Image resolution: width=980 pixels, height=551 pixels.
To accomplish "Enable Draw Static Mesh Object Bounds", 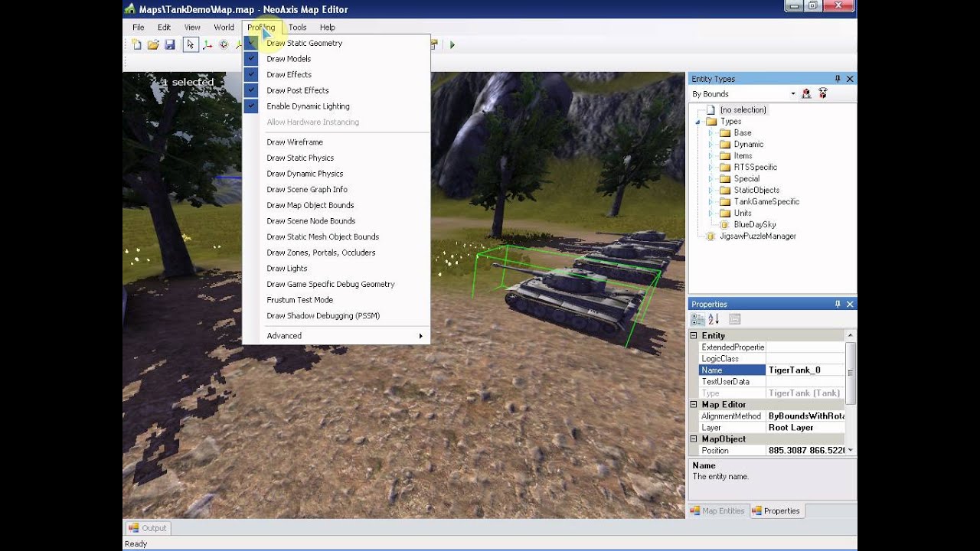I will (x=336, y=236).
